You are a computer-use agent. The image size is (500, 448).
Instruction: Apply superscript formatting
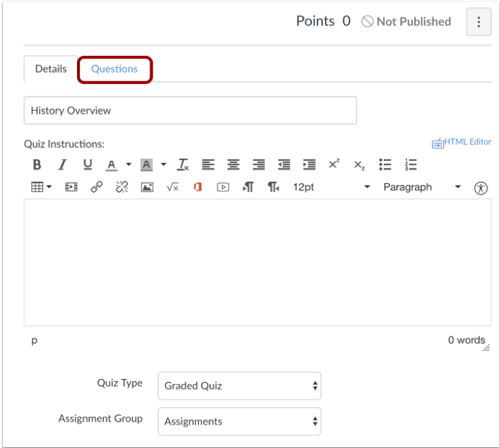[x=334, y=165]
